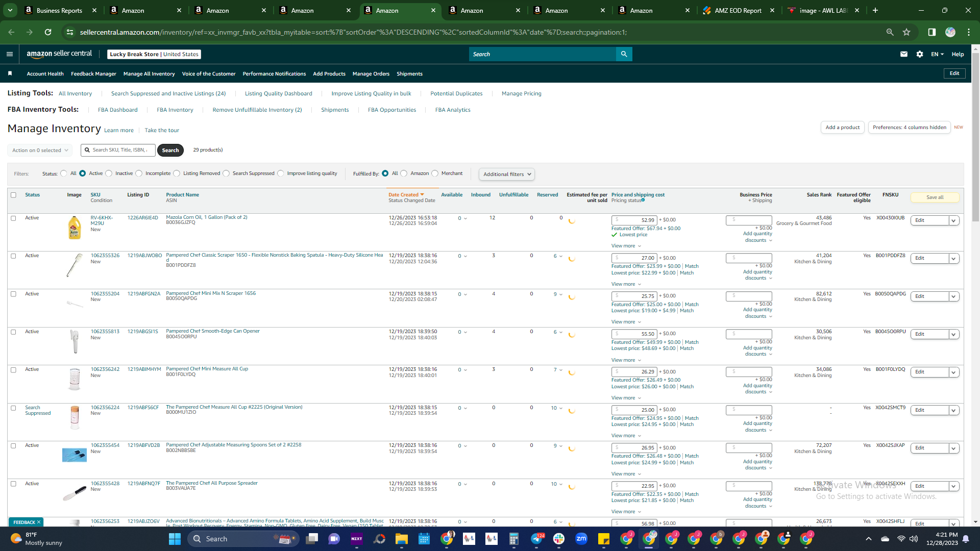Image resolution: width=980 pixels, height=551 pixels.
Task: Click the vertical page scrollbar
Action: pyautogui.click(x=975, y=138)
